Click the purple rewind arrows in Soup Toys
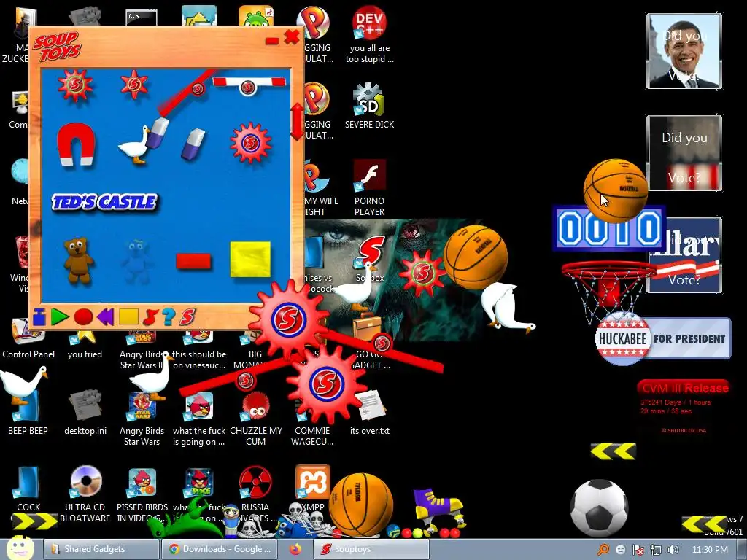Screen dimensions: 747x560 (106, 316)
